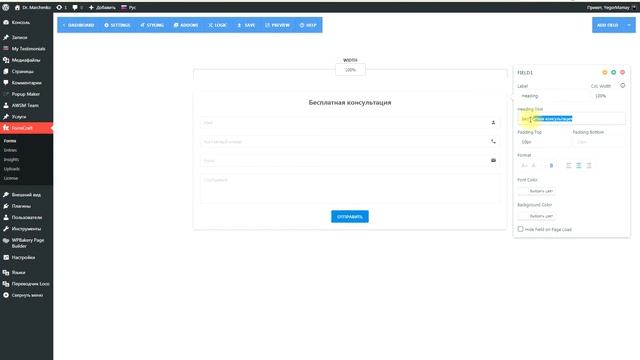Click the phone number input field
Image resolution: width=640 pixels, height=360 pixels.
coord(350,142)
